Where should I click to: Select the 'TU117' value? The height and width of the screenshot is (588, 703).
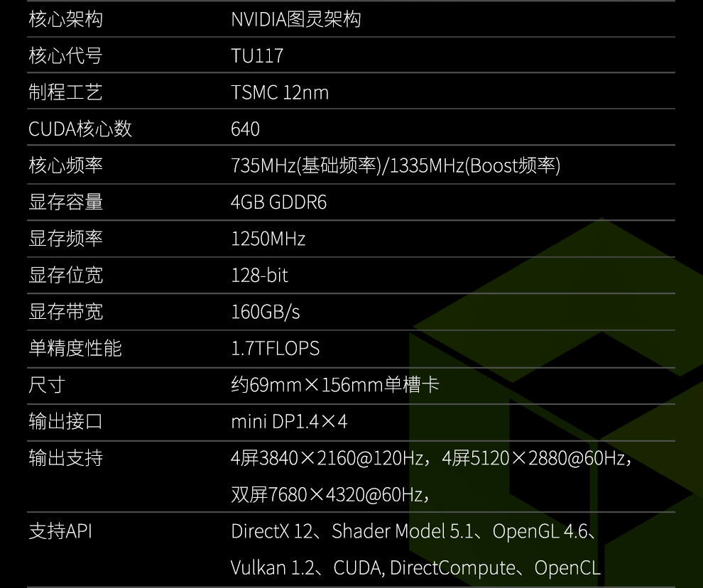[x=257, y=56]
